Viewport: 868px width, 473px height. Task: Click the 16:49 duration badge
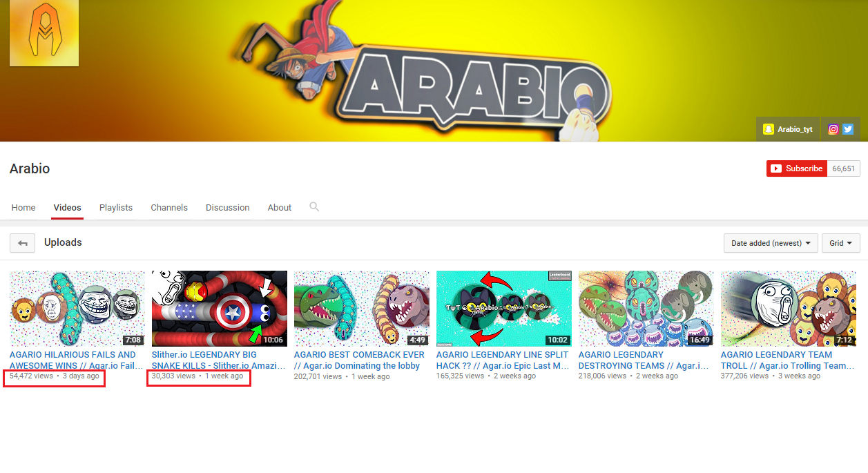click(x=700, y=340)
